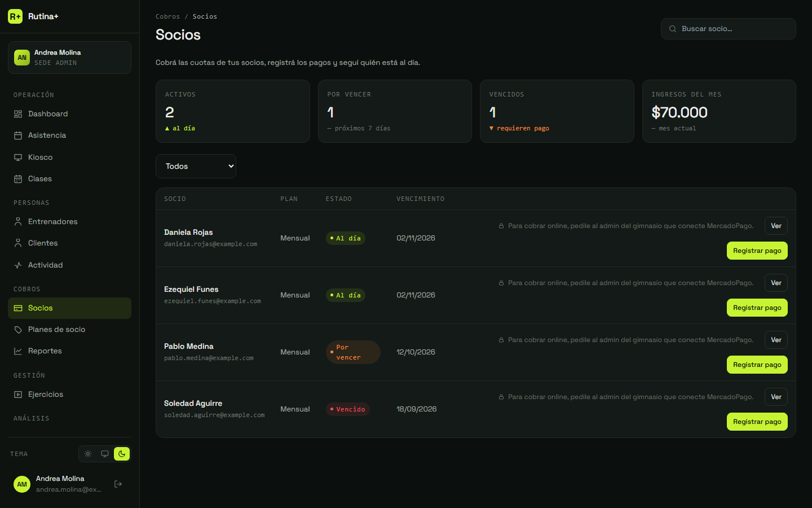The height and width of the screenshot is (508, 812).
Task: Click the Planes de socio tag icon
Action: click(18, 330)
